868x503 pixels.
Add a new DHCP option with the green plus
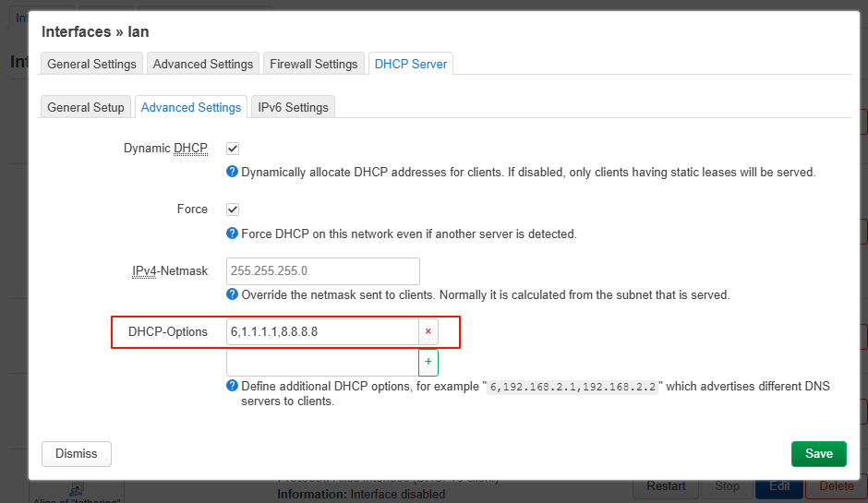(428, 362)
